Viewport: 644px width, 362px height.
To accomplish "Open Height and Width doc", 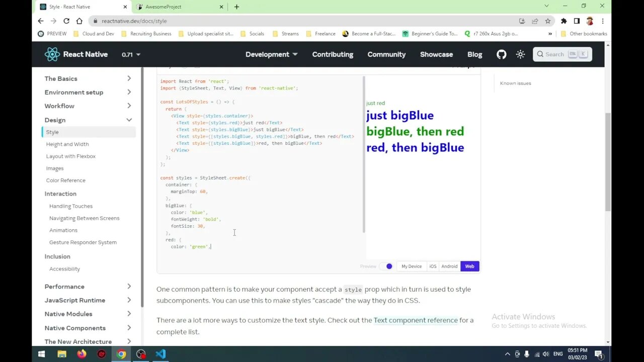I will click(x=67, y=144).
